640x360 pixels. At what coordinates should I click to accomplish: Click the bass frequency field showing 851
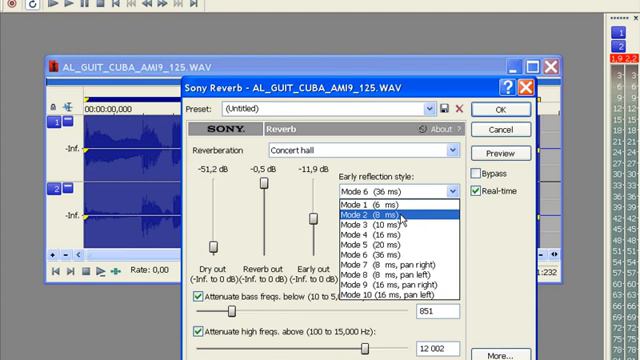pyautogui.click(x=438, y=311)
